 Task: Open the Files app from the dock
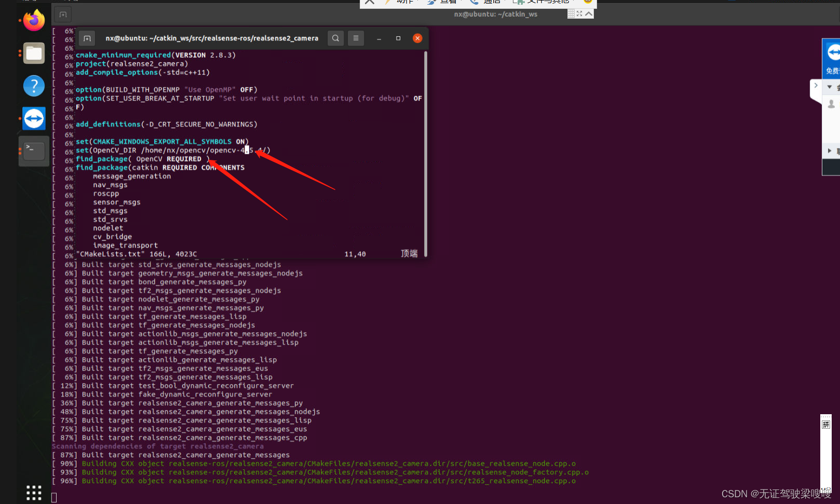pos(33,53)
